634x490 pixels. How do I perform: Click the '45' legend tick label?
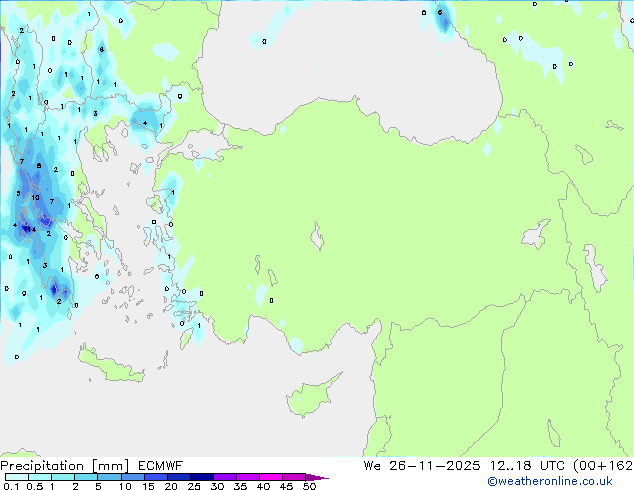(286, 486)
